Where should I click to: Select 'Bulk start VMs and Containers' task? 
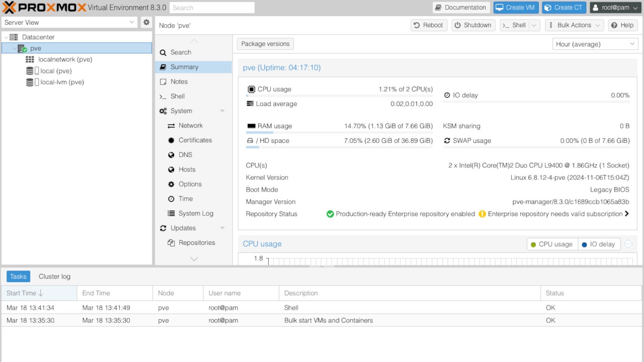[x=329, y=320]
